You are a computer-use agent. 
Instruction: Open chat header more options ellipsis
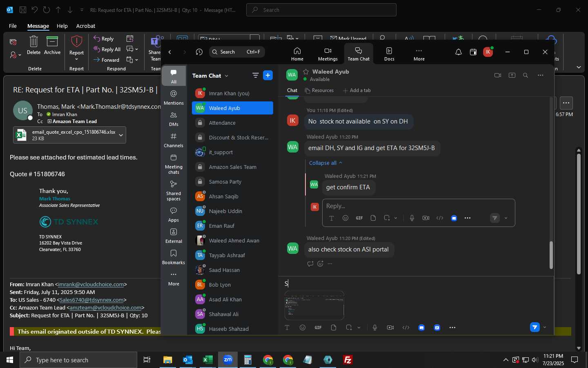point(540,75)
